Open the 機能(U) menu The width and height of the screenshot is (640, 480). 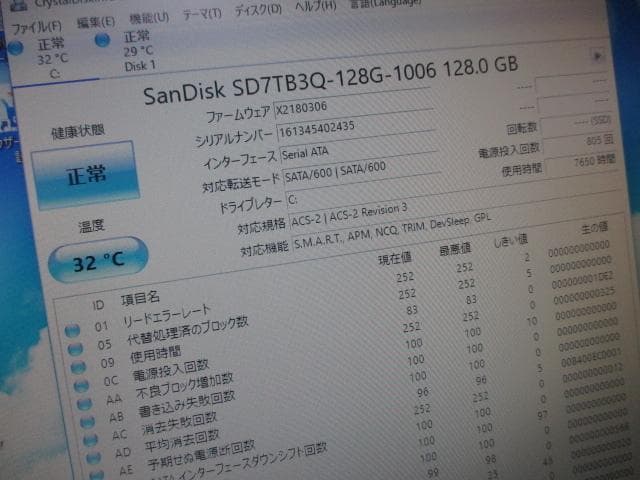click(149, 18)
